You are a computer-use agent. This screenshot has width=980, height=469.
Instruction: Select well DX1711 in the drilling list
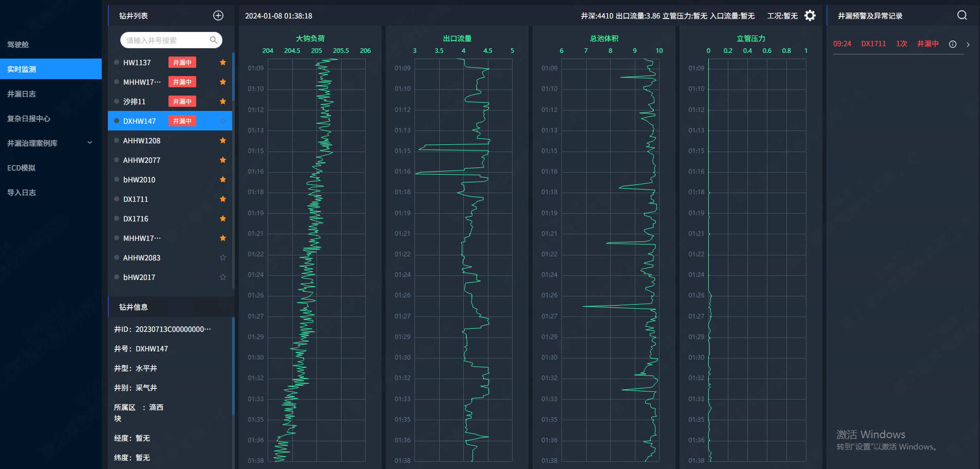click(170, 199)
